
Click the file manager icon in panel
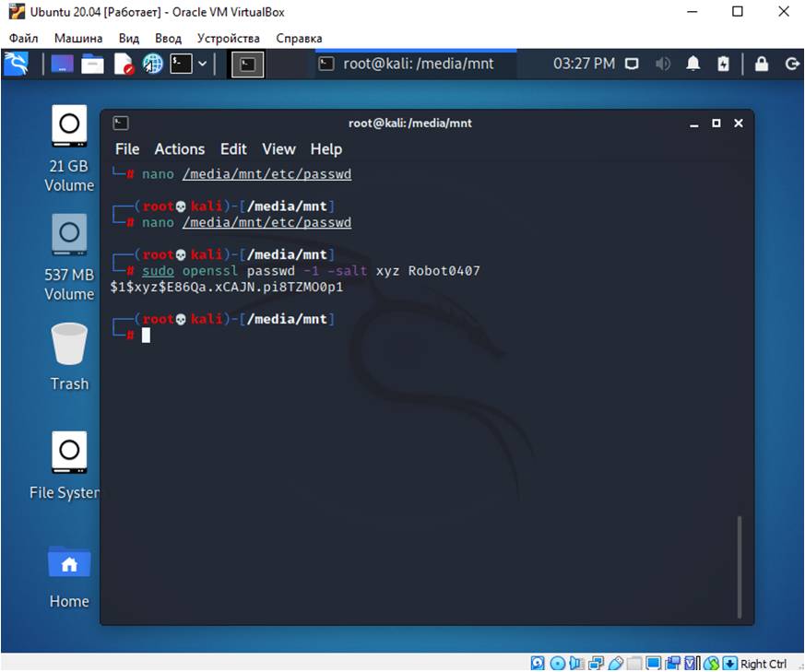tap(92, 64)
